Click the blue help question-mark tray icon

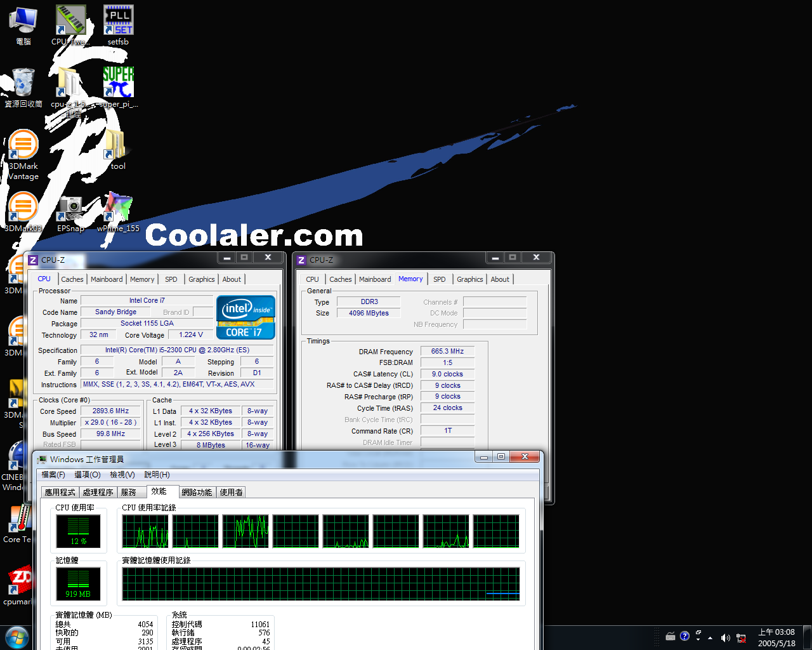click(x=684, y=636)
